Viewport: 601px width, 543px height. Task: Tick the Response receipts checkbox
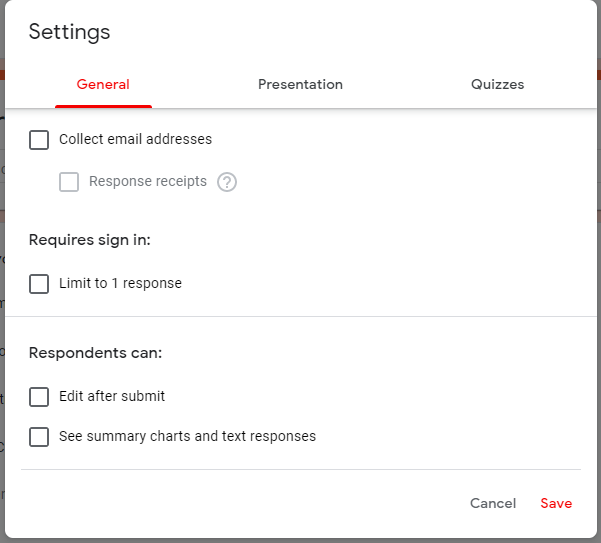[69, 182]
